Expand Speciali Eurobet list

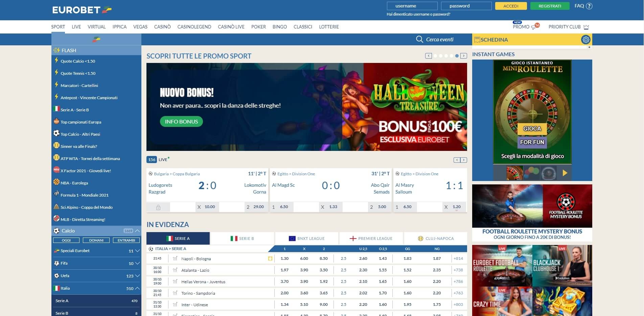(x=137, y=251)
